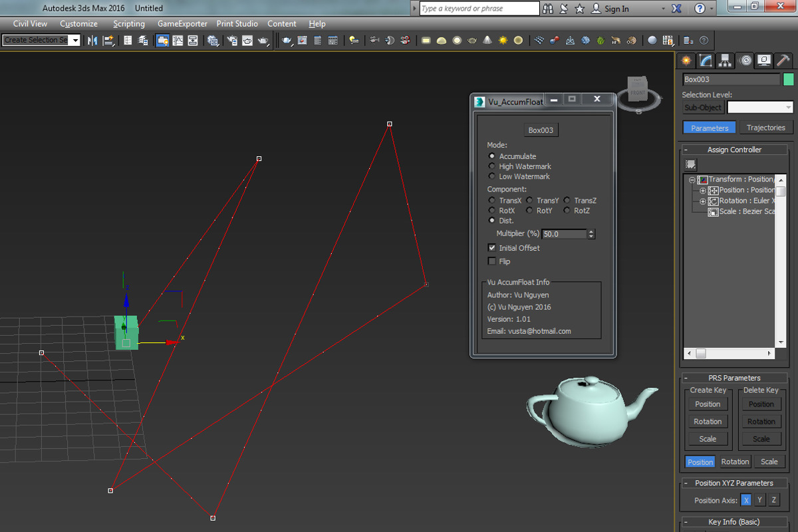
Task: Click the green object color swatch
Action: click(x=789, y=79)
